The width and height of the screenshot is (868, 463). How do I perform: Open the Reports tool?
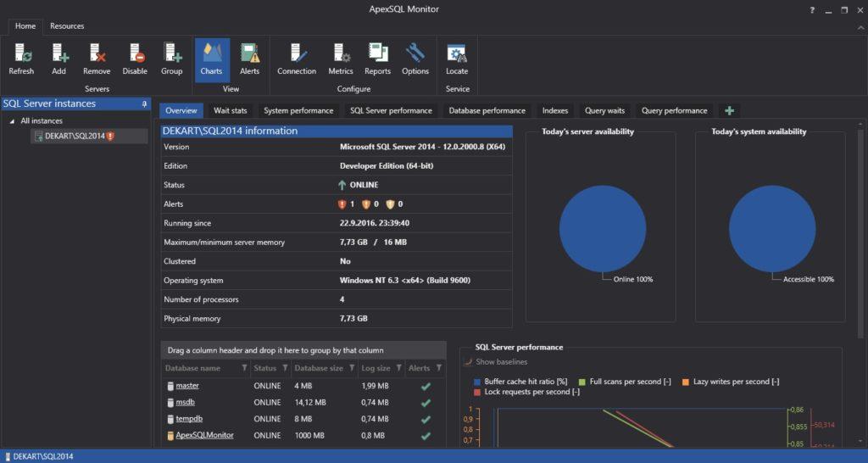click(x=377, y=60)
